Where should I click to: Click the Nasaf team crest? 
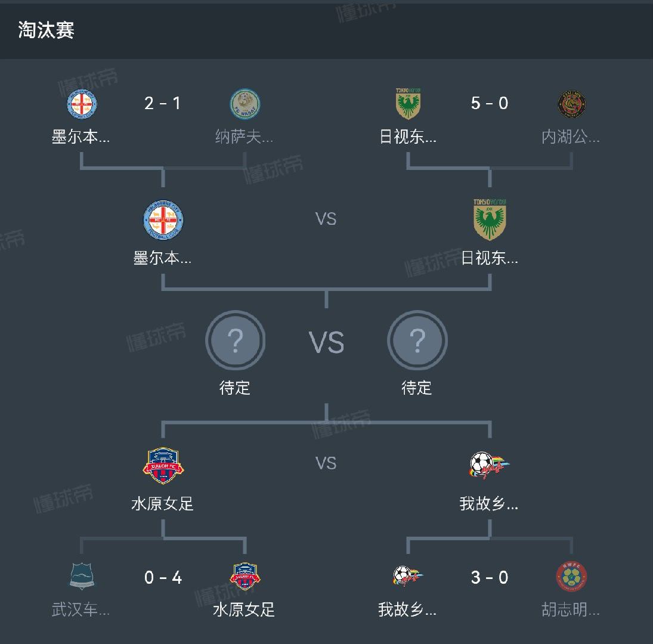pos(245,104)
